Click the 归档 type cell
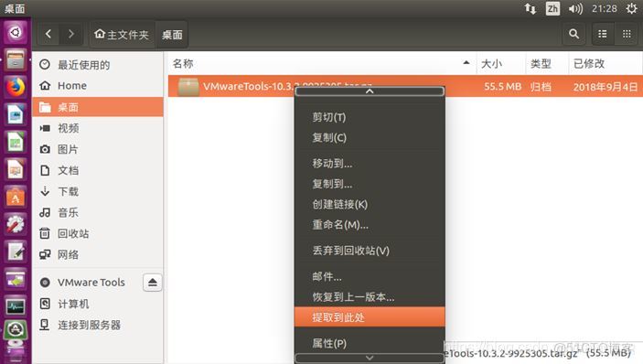Screen dimensions: 643x364 [541, 87]
